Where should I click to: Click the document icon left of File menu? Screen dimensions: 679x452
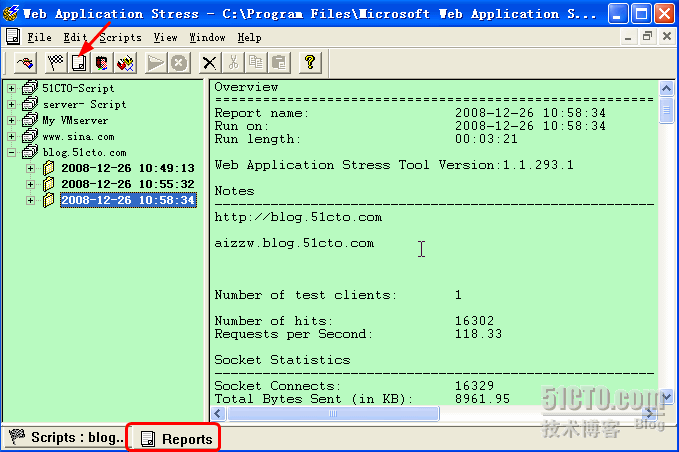(x=13, y=37)
